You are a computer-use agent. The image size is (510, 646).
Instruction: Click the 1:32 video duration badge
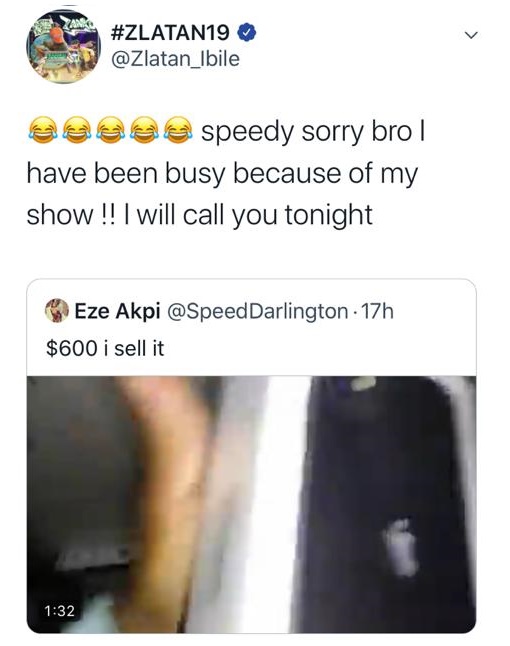click(x=59, y=611)
